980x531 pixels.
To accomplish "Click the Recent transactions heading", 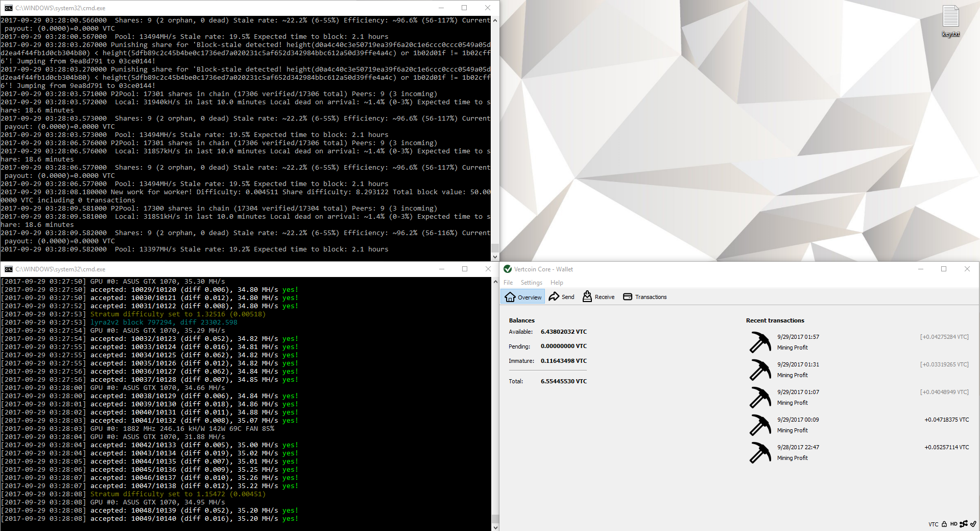I will tap(775, 320).
